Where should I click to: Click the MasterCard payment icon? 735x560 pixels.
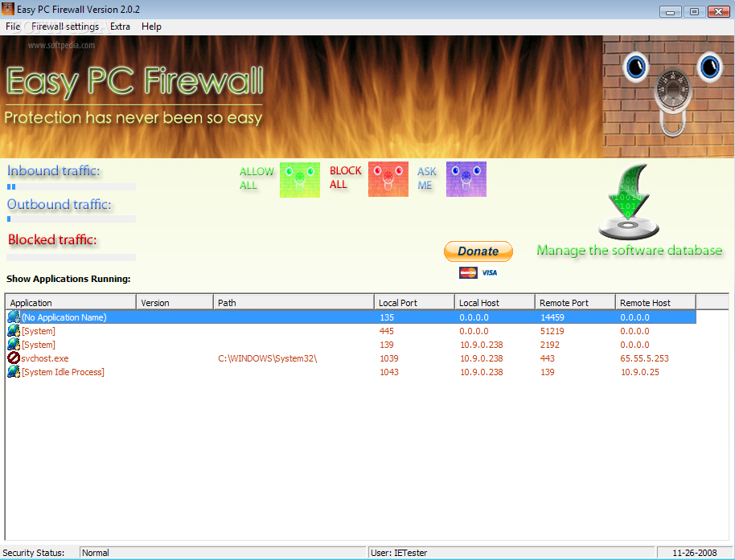click(468, 272)
